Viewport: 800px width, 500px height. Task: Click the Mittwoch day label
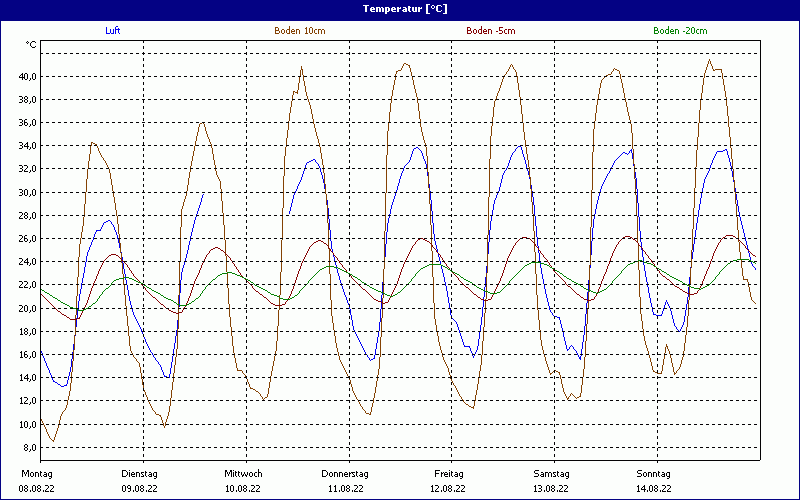pos(243,474)
